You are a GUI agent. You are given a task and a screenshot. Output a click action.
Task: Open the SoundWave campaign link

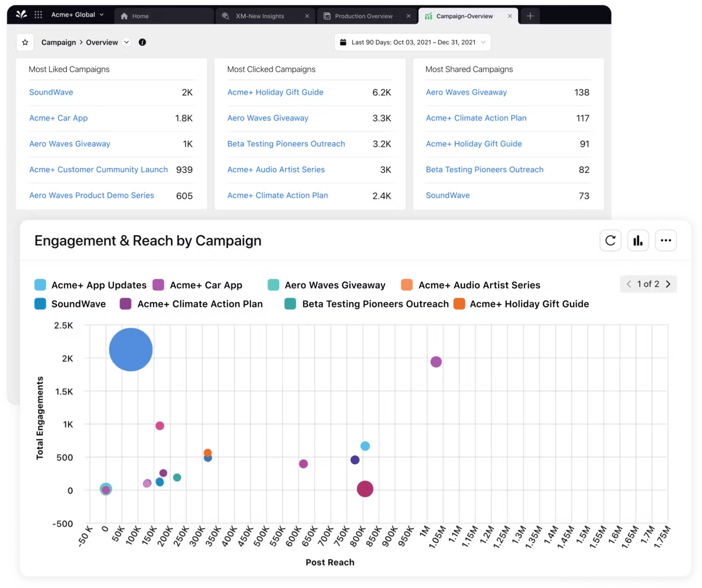[x=51, y=92]
